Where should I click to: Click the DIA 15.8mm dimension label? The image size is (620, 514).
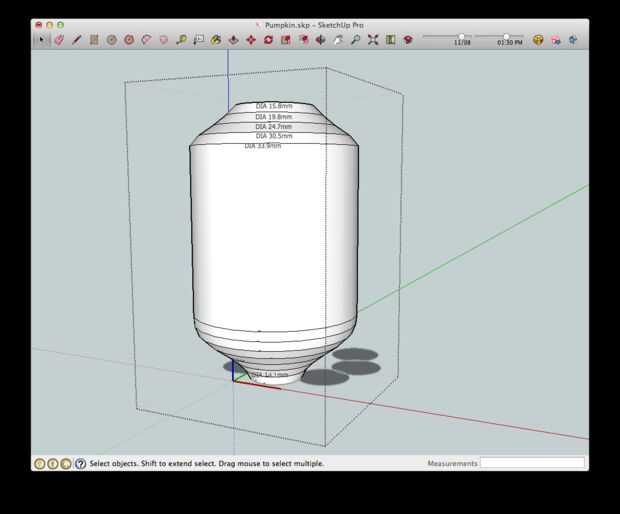click(x=274, y=106)
